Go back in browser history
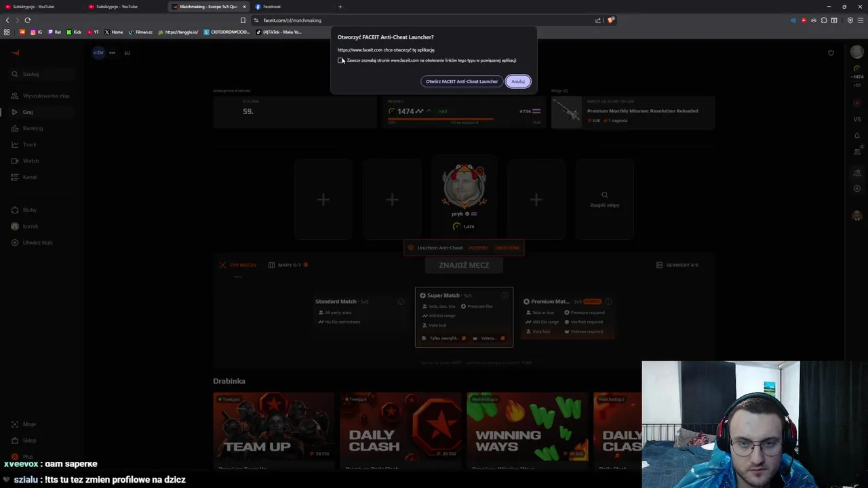This screenshot has width=868, height=488. (7, 20)
